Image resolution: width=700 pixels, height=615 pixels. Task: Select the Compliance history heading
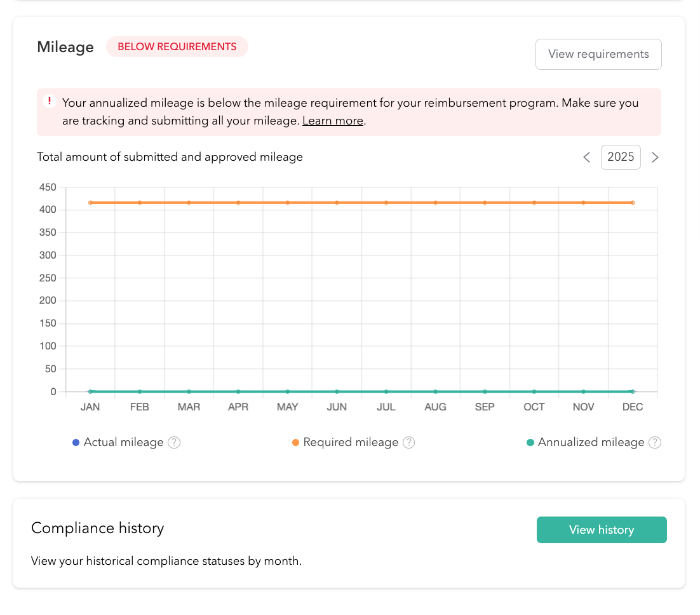(97, 528)
